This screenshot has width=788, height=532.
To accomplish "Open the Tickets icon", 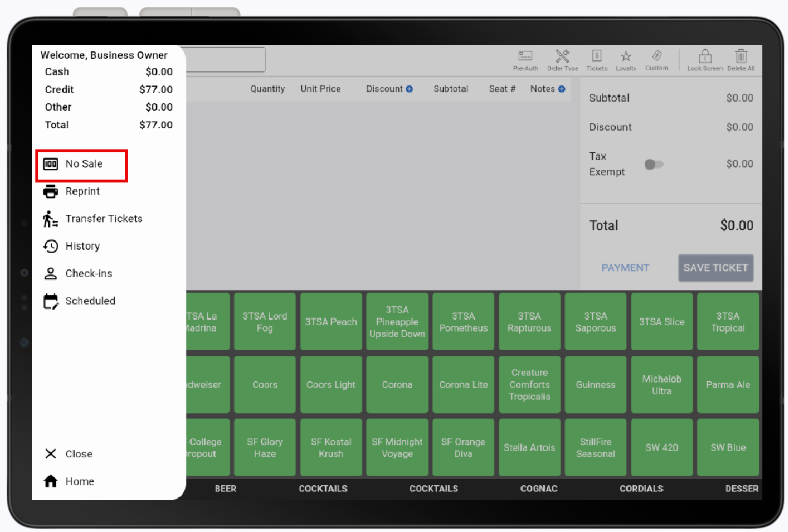I will [596, 60].
